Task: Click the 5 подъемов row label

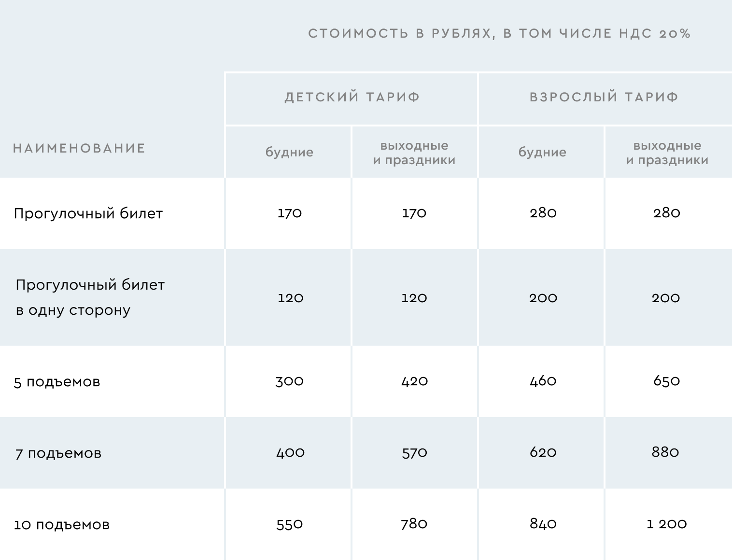Action: pos(57,382)
